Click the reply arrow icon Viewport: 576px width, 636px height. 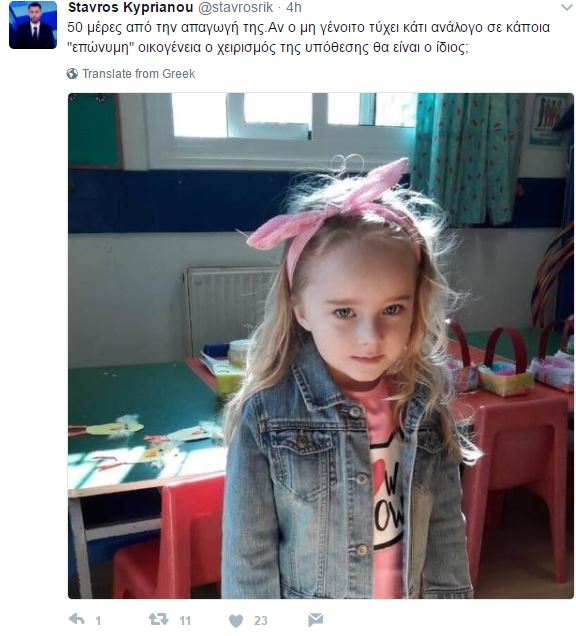77,619
